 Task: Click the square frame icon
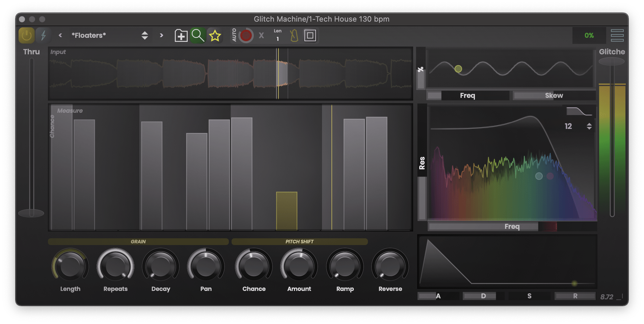(x=310, y=35)
